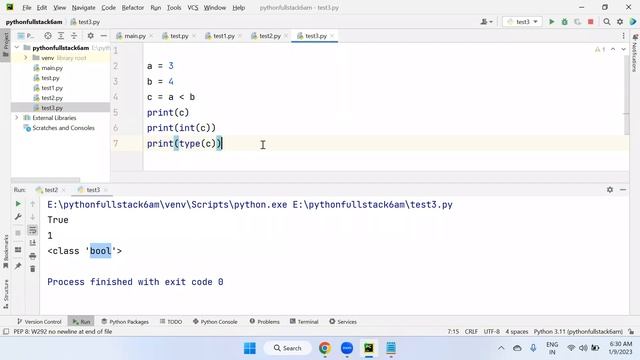Image resolution: width=640 pixels, height=360 pixels.
Task: Open the Refactor menu
Action: click(133, 8)
